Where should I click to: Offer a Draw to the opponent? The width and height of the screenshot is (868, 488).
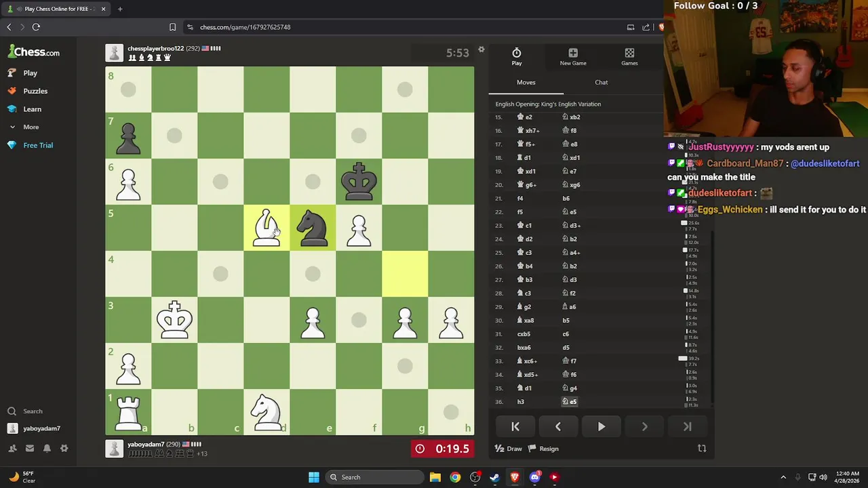pyautogui.click(x=509, y=449)
